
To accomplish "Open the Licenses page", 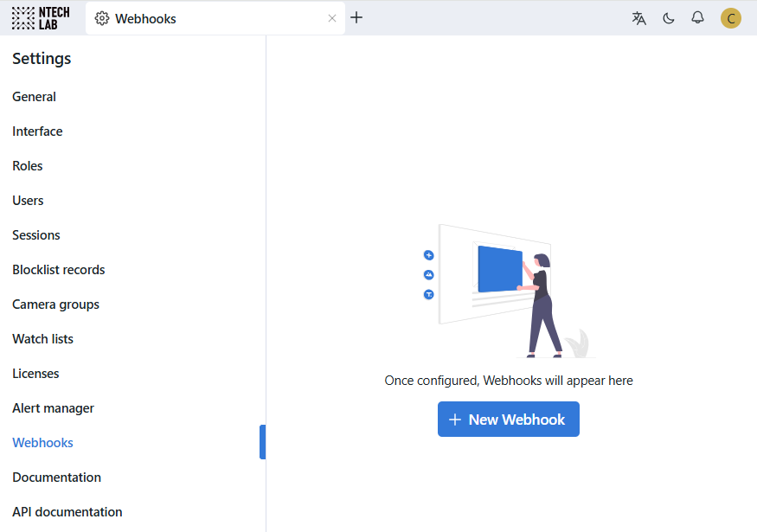I will pyautogui.click(x=35, y=374).
